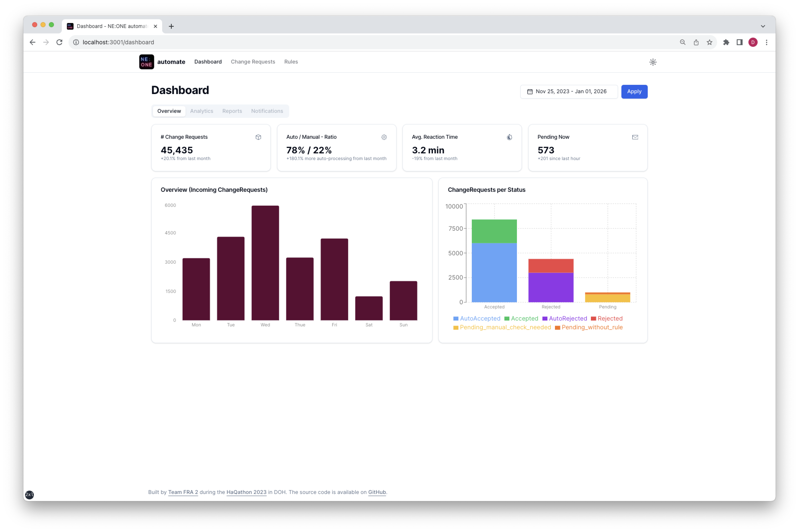Toggle the light/dark theme sun icon
Screen dimensions: 799x532
[x=653, y=62]
